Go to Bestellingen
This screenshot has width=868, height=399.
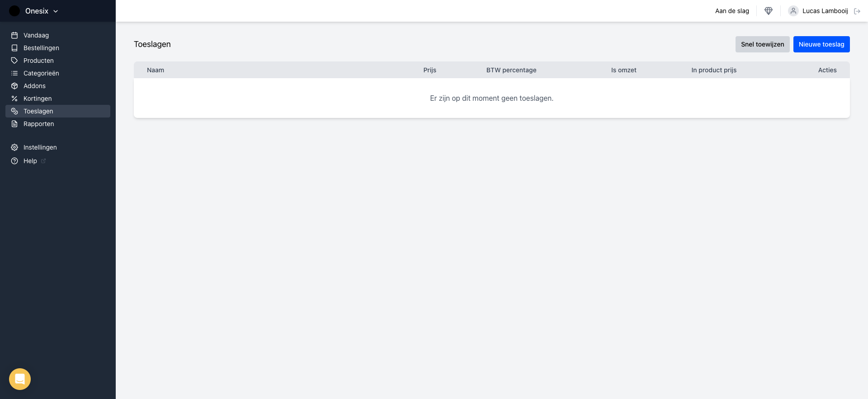pyautogui.click(x=58, y=48)
